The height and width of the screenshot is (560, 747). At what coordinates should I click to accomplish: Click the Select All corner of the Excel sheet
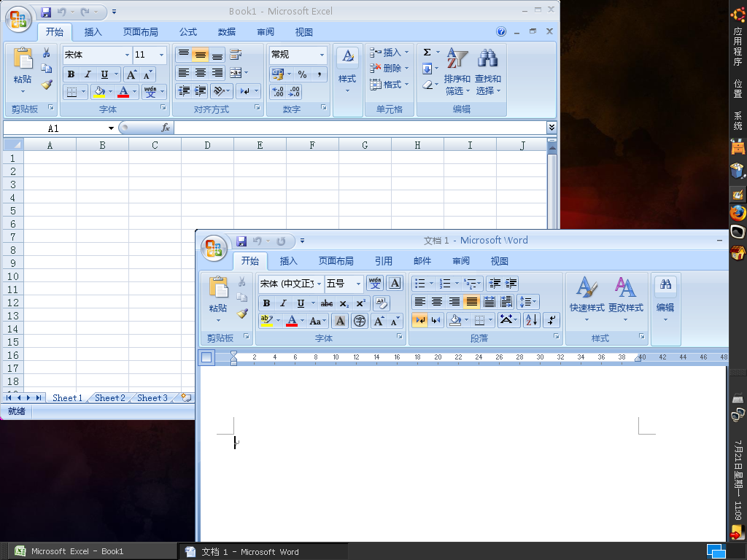click(13, 145)
